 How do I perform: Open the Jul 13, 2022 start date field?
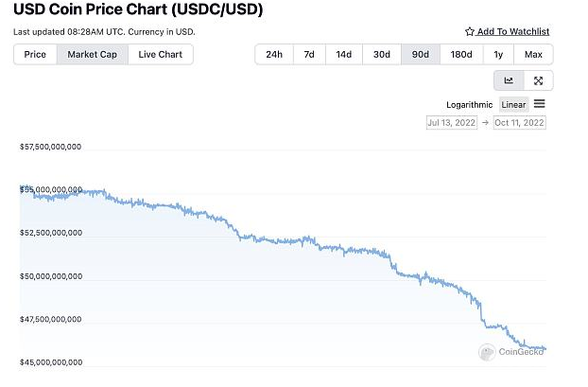[x=452, y=123]
